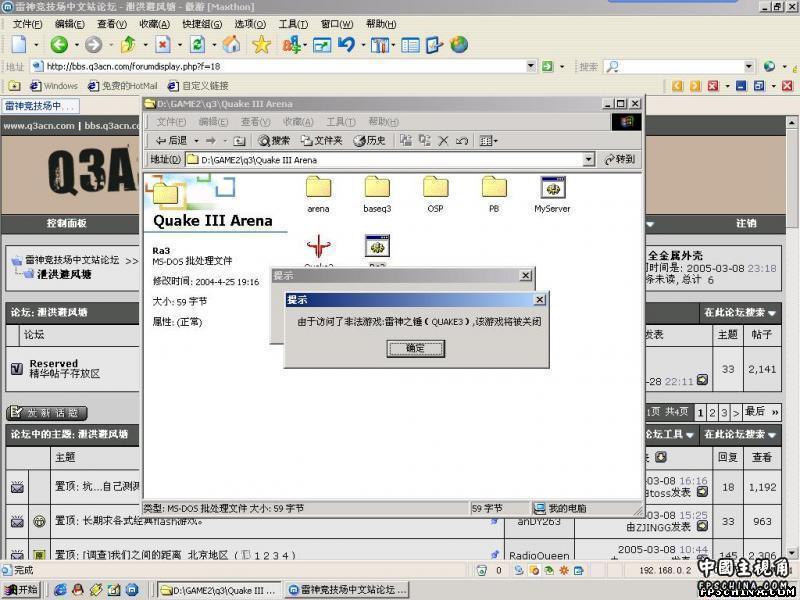Viewport: 800px width, 600px height.
Task: Click the up-folder icon in Explorer toolbar
Action: [239, 141]
